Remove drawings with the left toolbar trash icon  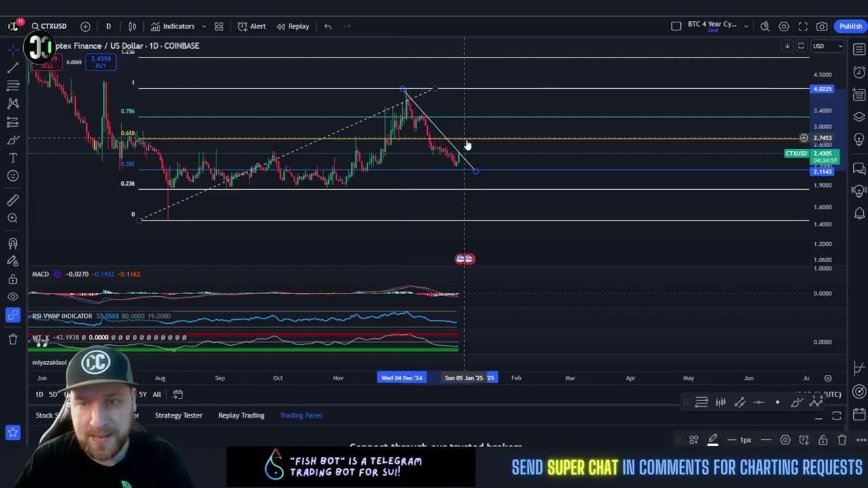(x=13, y=339)
